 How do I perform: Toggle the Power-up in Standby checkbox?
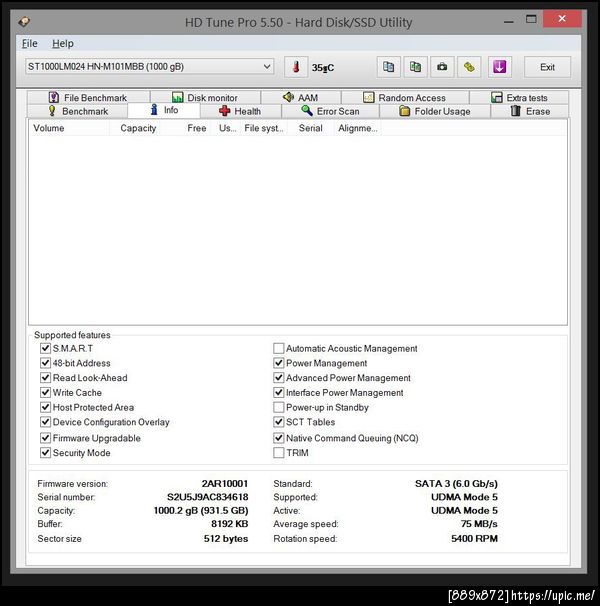coord(278,407)
